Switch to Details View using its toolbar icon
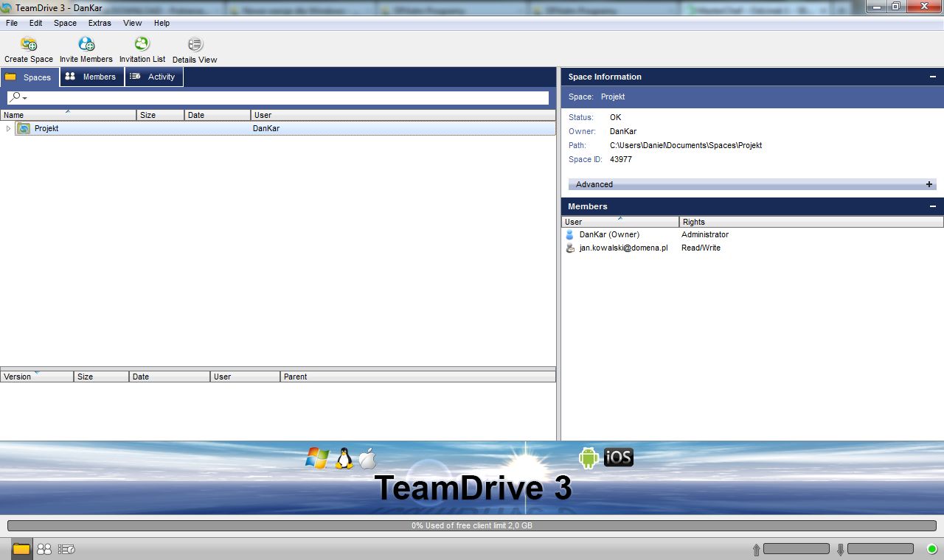944x560 pixels. (x=194, y=49)
